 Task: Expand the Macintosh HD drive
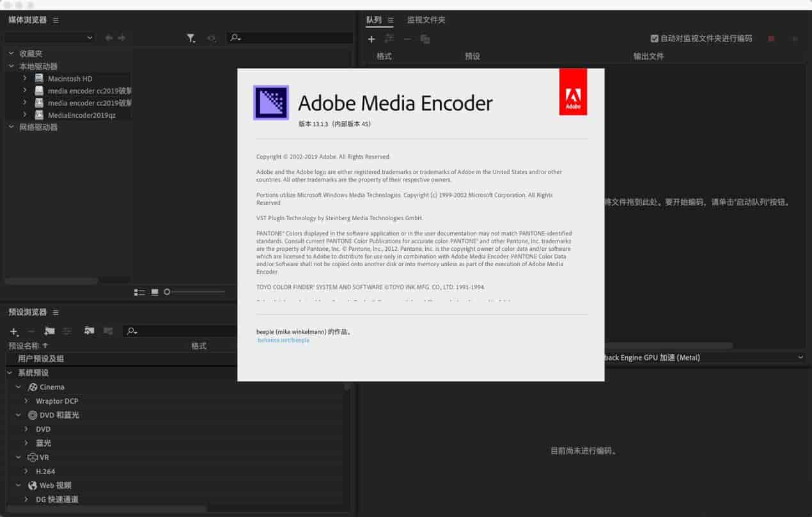tap(25, 79)
